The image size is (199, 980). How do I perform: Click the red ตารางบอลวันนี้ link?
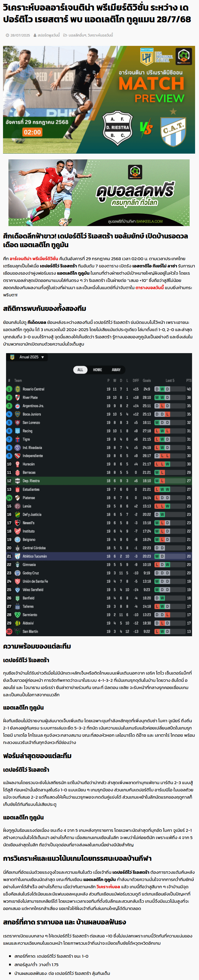click(149, 288)
